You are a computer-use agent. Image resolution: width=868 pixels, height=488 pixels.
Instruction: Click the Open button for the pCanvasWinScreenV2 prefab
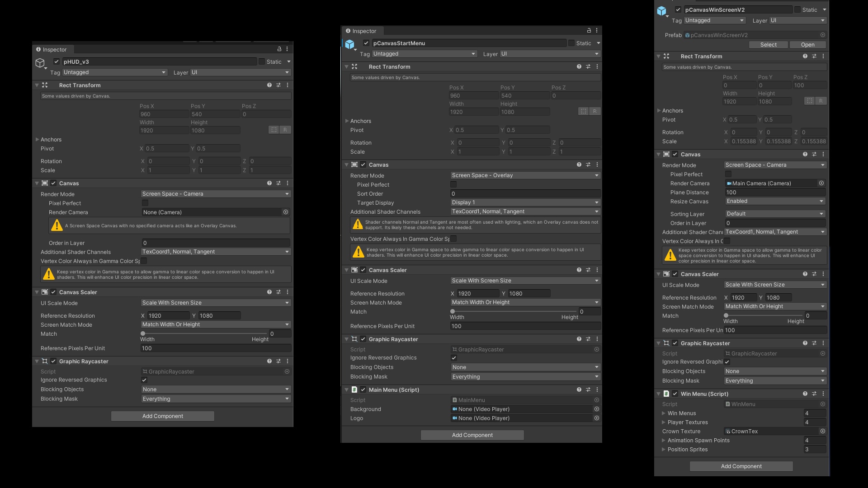click(807, 45)
